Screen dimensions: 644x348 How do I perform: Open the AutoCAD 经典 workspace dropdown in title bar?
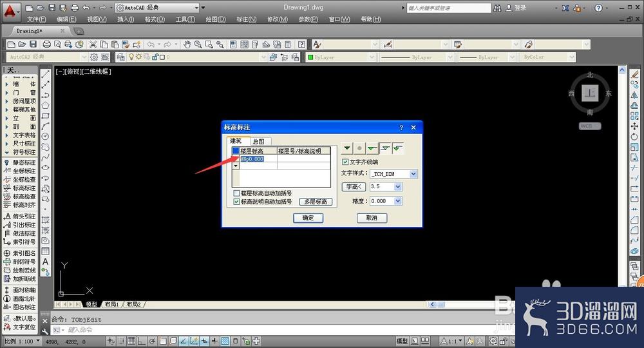pos(196,8)
